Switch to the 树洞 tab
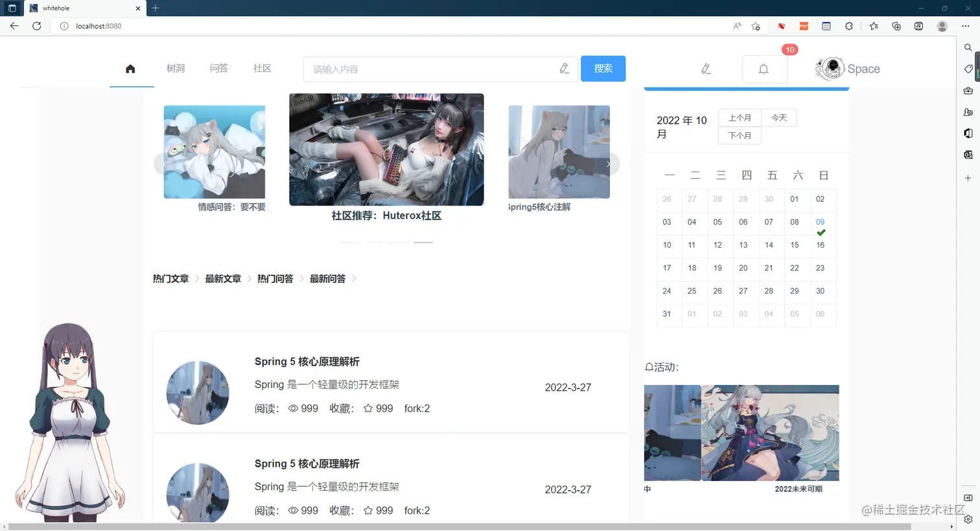Image resolution: width=980 pixels, height=531 pixels. point(175,68)
